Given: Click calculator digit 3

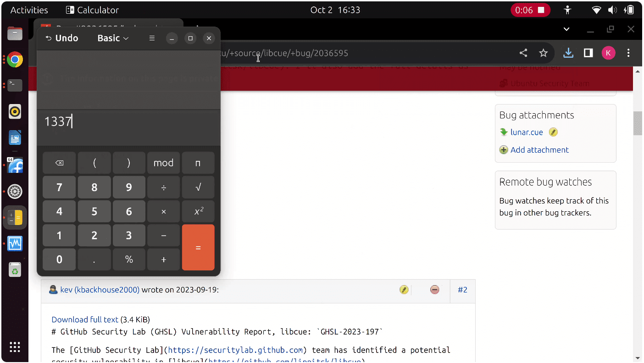Looking at the screenshot, I should 129,236.
